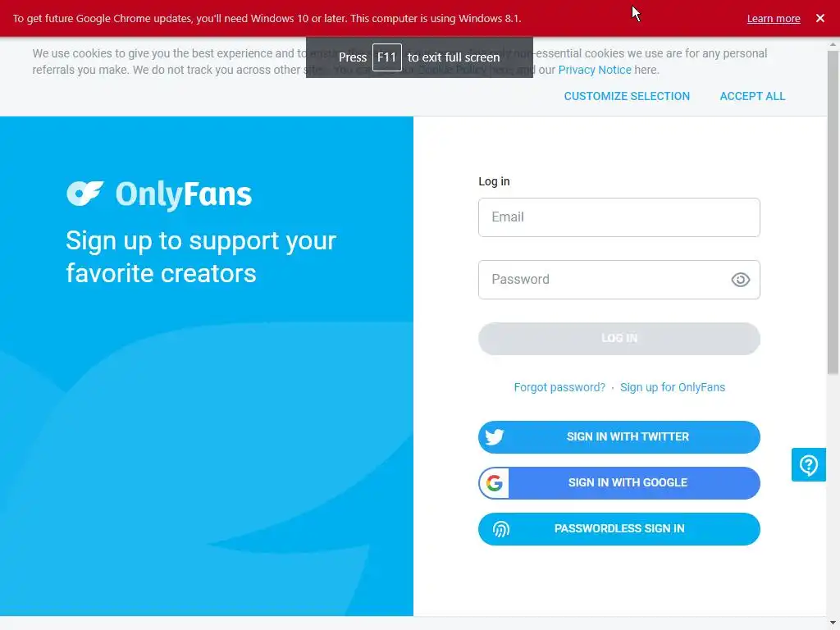Viewport: 840px width, 630px height.
Task: Sign in with Twitter
Action: click(619, 437)
